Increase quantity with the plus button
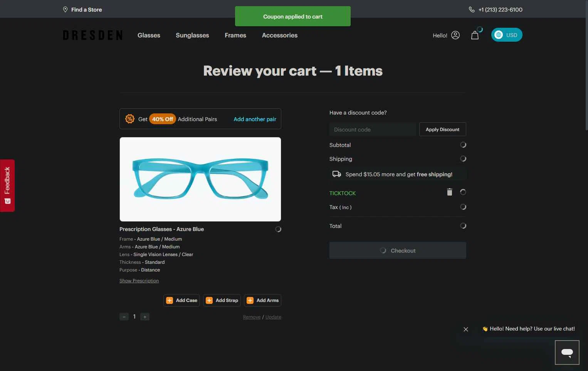 [x=145, y=317]
